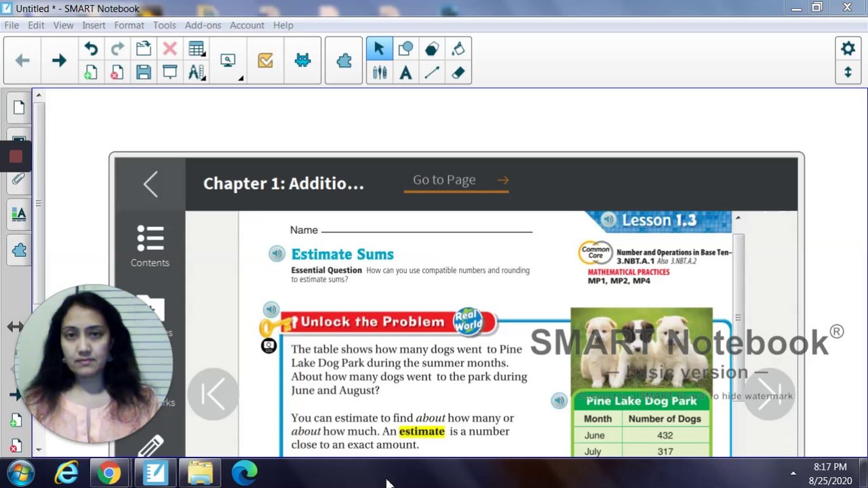The height and width of the screenshot is (488, 868).
Task: Insert a table from toolbar
Action: pos(197,49)
